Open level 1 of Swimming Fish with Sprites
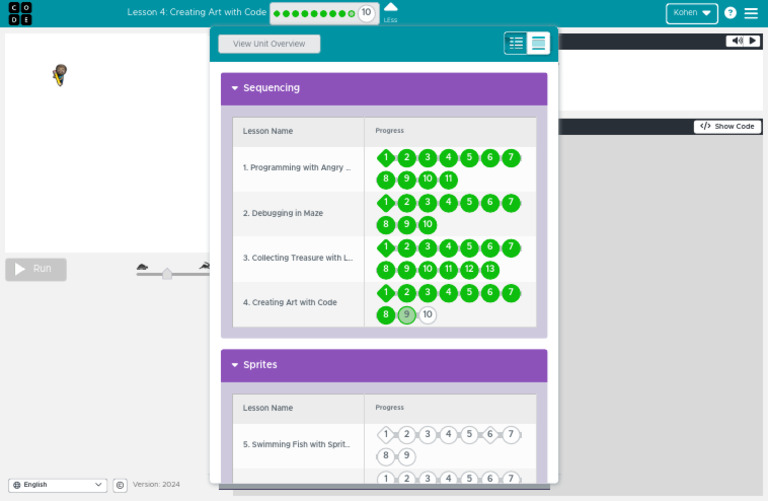The width and height of the screenshot is (768, 501). click(386, 434)
